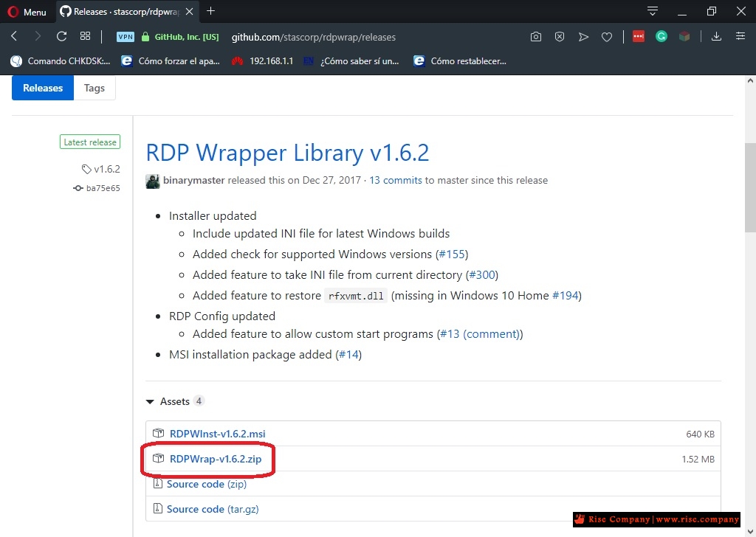This screenshot has height=537, width=756.
Task: Open the Cómo restablecer... bookmark
Action: (460, 61)
